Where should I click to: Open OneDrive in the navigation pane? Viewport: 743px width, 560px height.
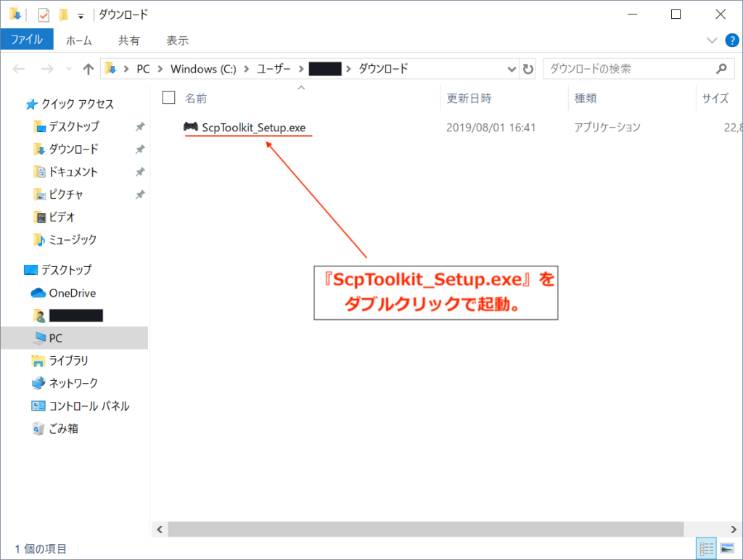73,293
